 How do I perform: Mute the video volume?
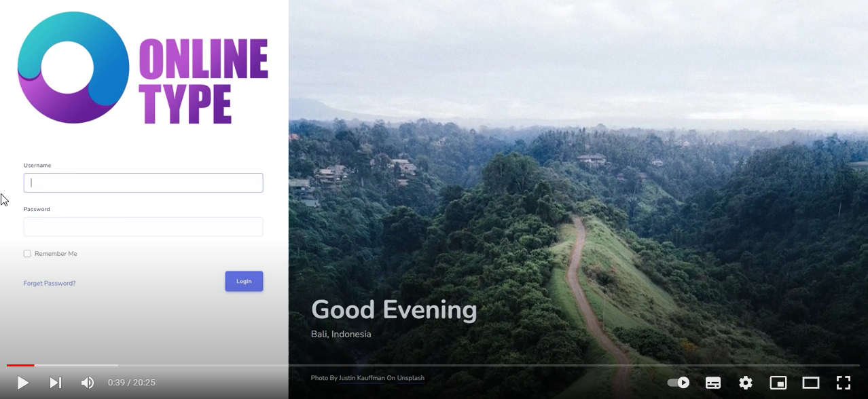pos(88,383)
